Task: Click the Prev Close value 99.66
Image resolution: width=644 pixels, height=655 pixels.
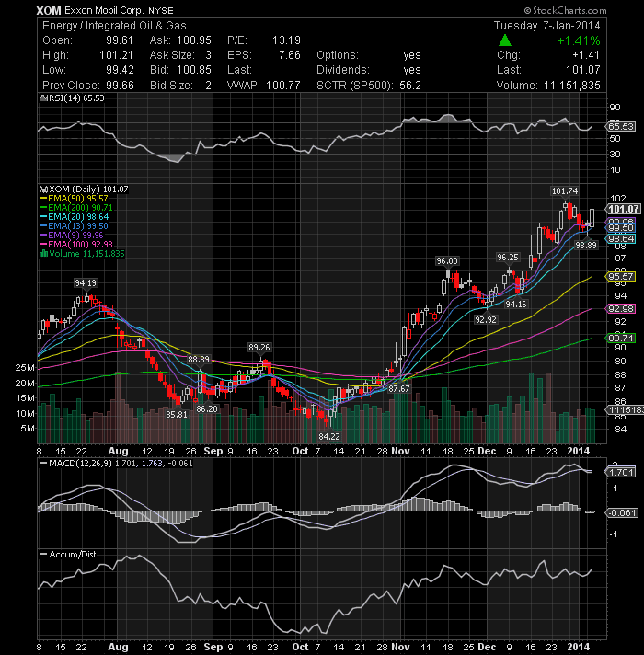Action: point(120,86)
